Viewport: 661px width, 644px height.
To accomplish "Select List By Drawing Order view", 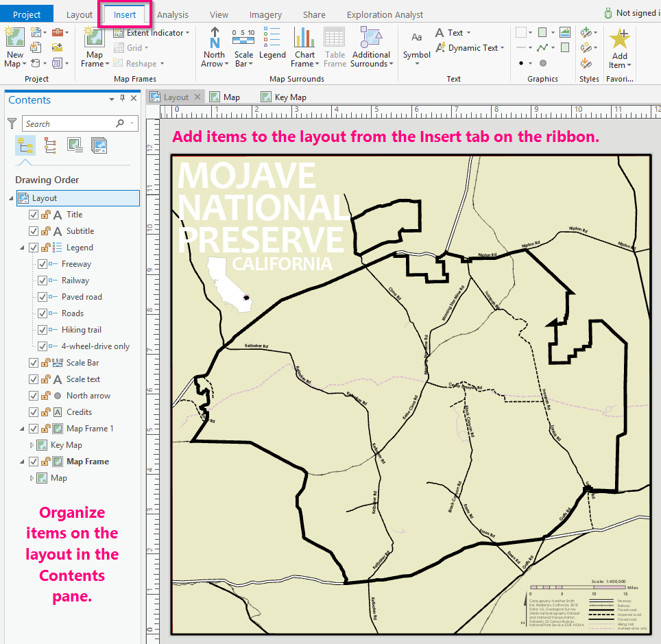I will (25, 145).
